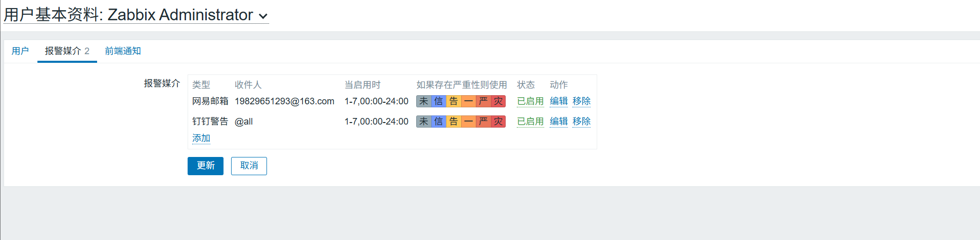The width and height of the screenshot is (980, 240).
Task: Click the 更新 button
Action: pos(205,166)
